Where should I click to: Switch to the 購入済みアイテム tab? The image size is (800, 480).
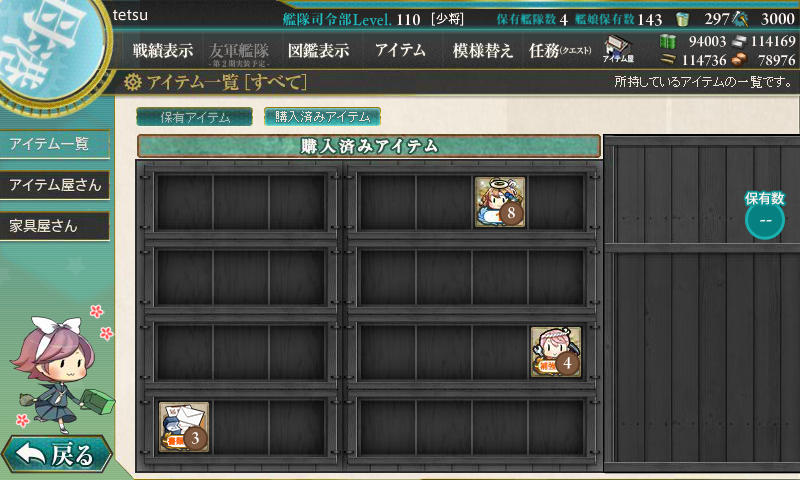pyautogui.click(x=322, y=116)
